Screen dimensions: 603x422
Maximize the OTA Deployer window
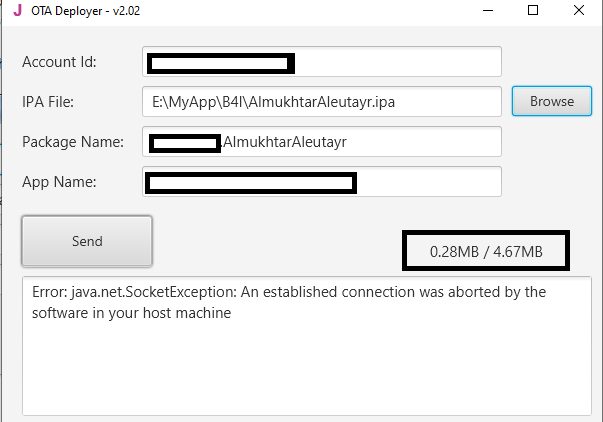pyautogui.click(x=533, y=11)
